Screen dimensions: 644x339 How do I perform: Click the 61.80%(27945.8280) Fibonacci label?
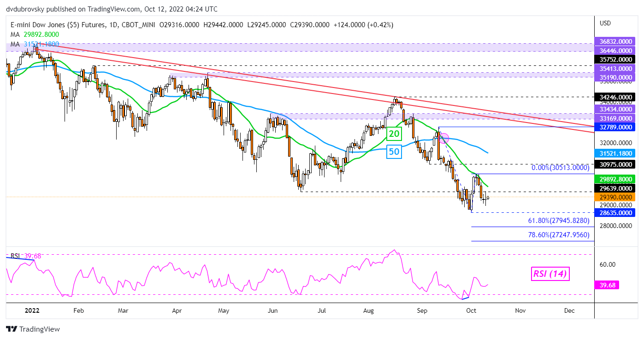(x=559, y=221)
